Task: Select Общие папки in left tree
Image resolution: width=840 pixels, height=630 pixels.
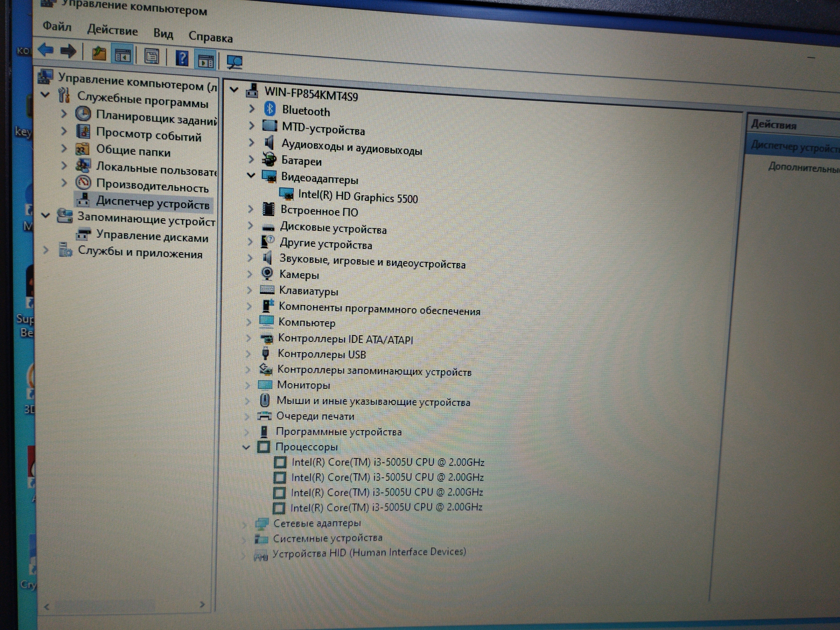Action: pyautogui.click(x=133, y=151)
